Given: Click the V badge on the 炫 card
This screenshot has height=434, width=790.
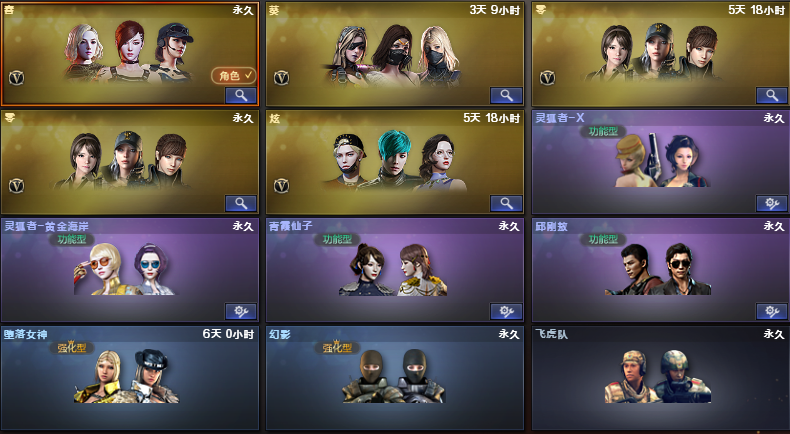Looking at the screenshot, I should [x=281, y=186].
